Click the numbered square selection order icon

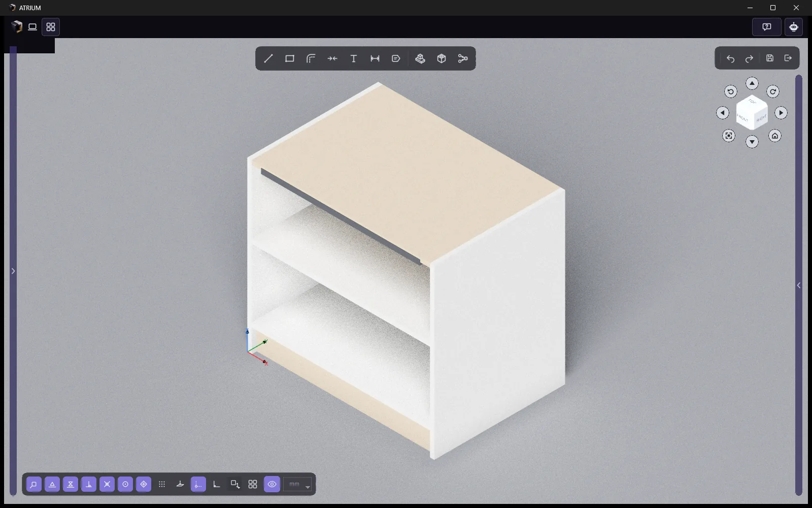tap(235, 485)
